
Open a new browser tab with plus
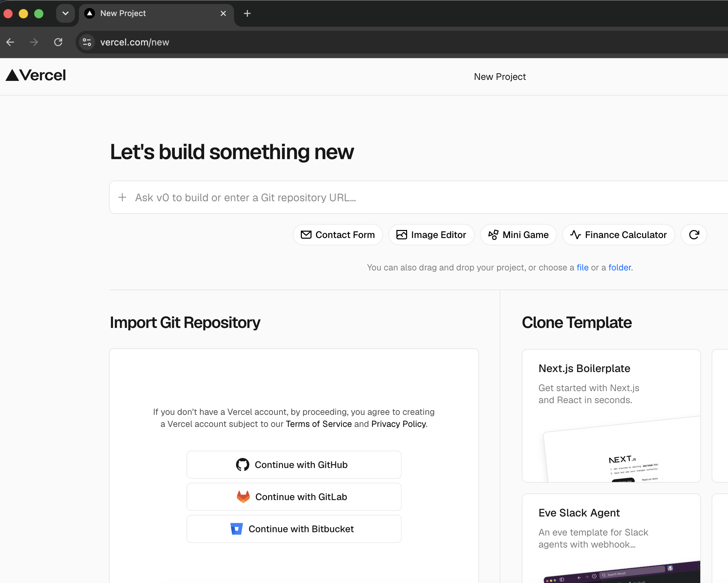point(247,13)
